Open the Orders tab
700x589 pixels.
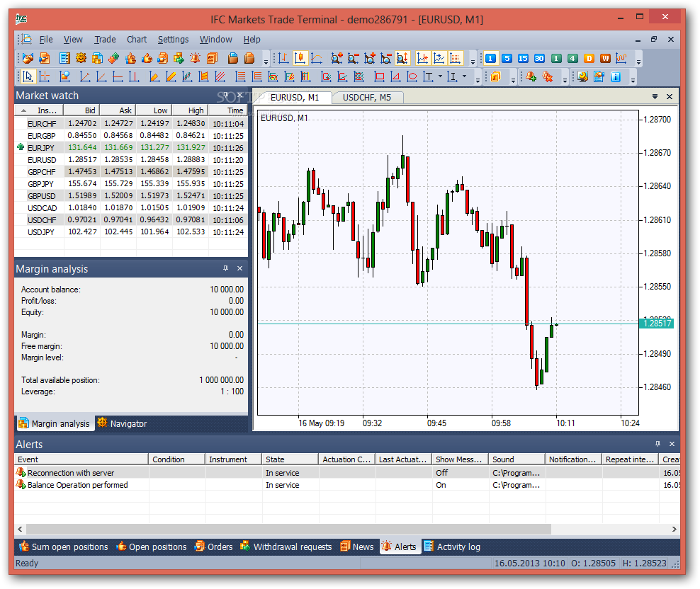213,547
